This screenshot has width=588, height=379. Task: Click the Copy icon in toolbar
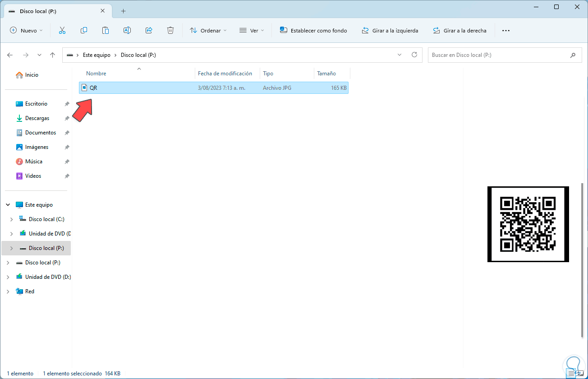84,31
